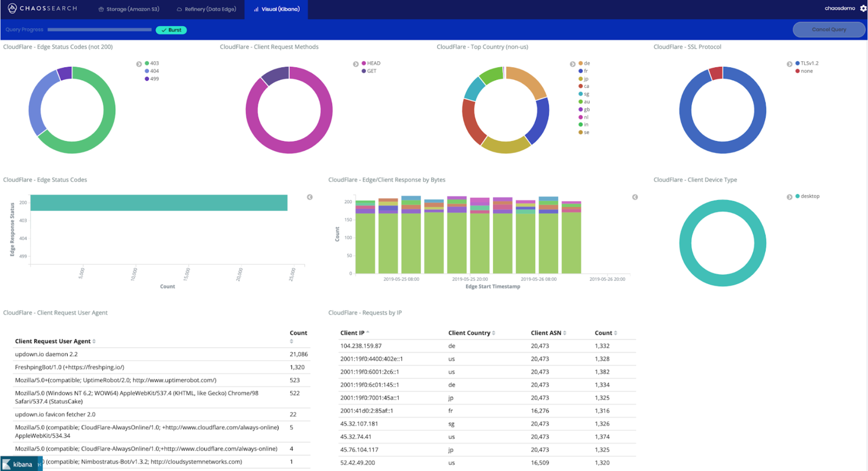
Task: Collapse the Top Country chart legend
Action: 572,64
